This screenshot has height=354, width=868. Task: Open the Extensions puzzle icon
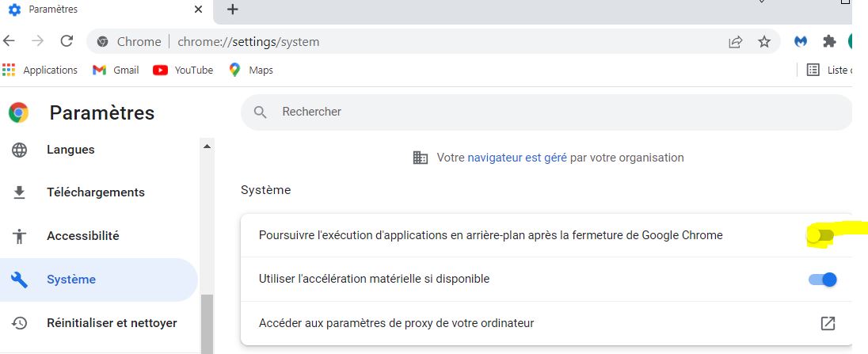(829, 41)
